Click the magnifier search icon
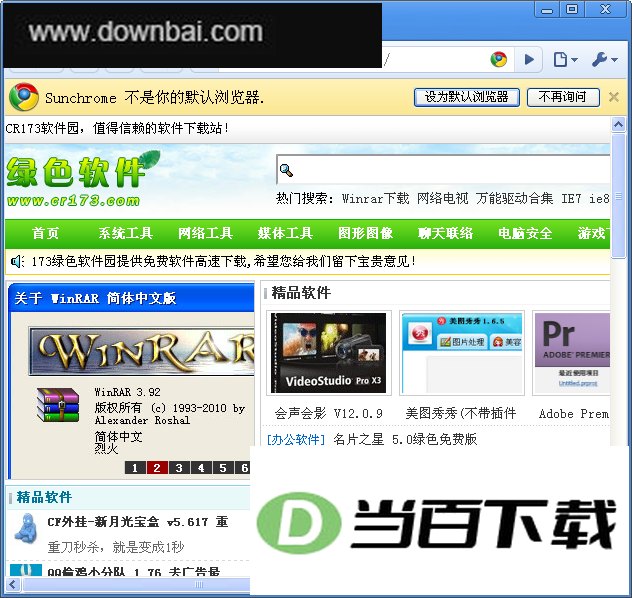Viewport: 632px width, 598px height. coord(286,170)
